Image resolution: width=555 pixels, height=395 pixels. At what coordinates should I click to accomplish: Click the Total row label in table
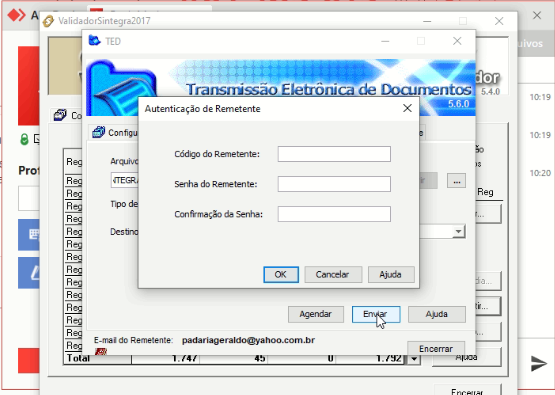(79, 358)
